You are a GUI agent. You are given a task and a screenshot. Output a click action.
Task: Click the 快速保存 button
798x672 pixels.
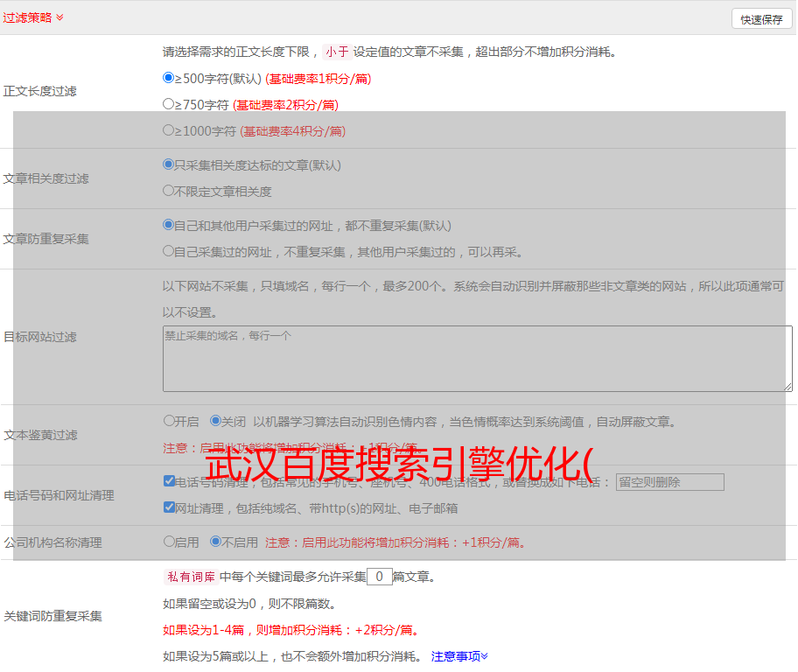pos(761,19)
